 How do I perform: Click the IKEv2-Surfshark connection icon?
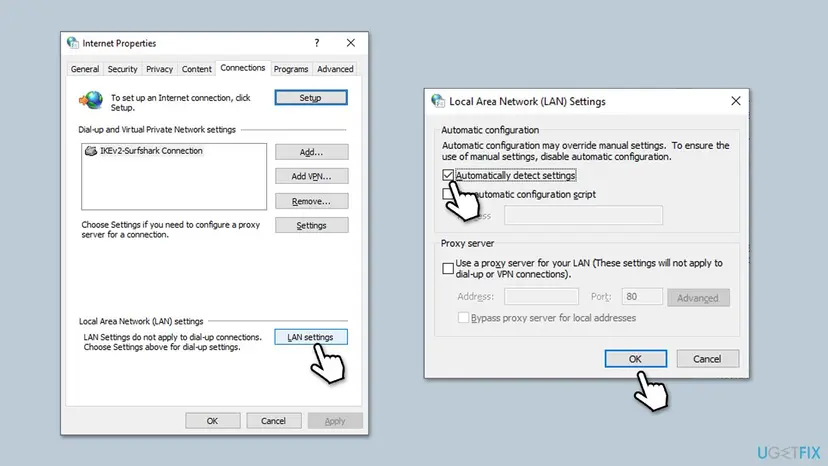(x=91, y=151)
